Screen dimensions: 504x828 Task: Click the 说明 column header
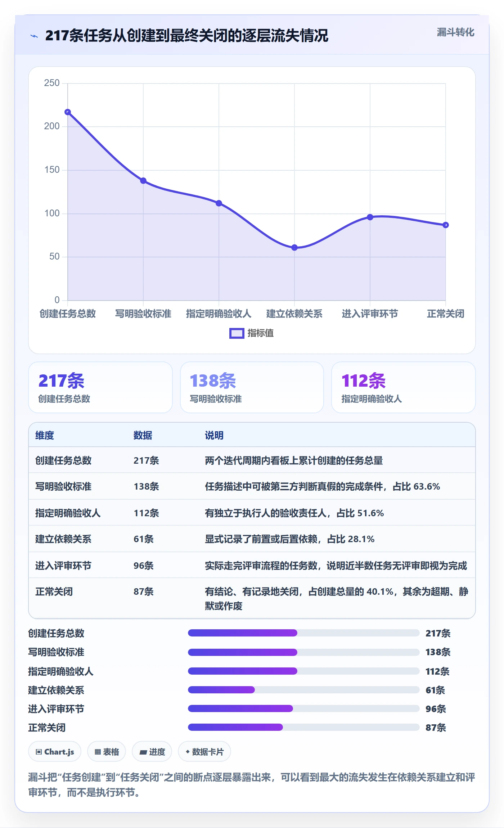coord(214,435)
